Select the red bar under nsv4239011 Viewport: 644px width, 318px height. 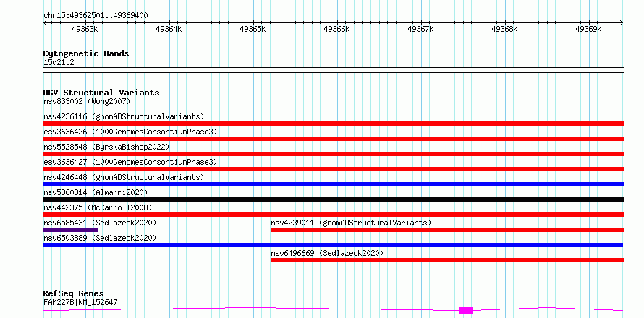447,230
